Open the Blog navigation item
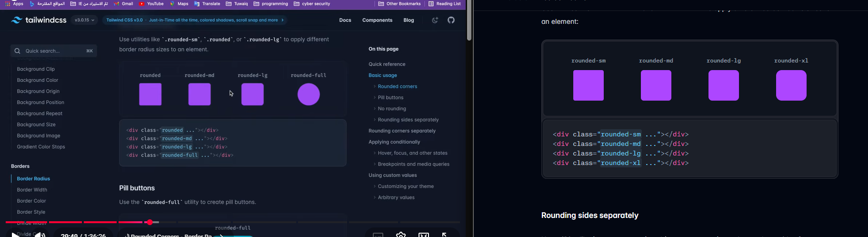 [x=409, y=20]
